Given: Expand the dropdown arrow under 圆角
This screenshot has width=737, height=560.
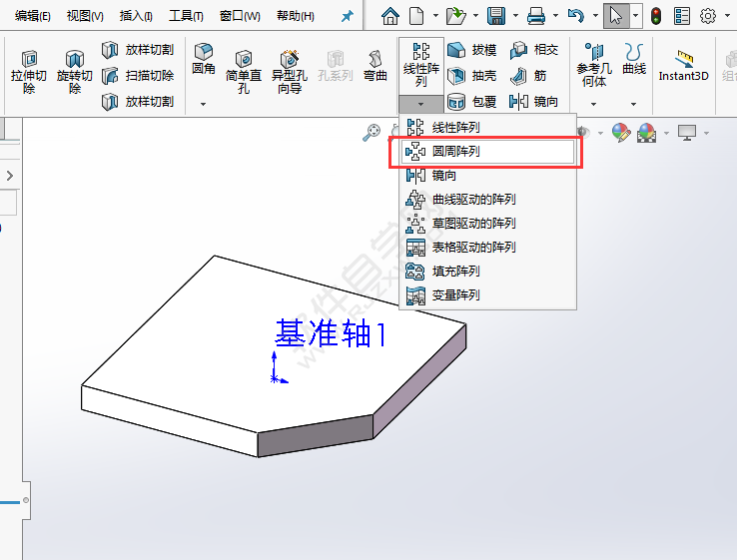Looking at the screenshot, I should 203,104.
